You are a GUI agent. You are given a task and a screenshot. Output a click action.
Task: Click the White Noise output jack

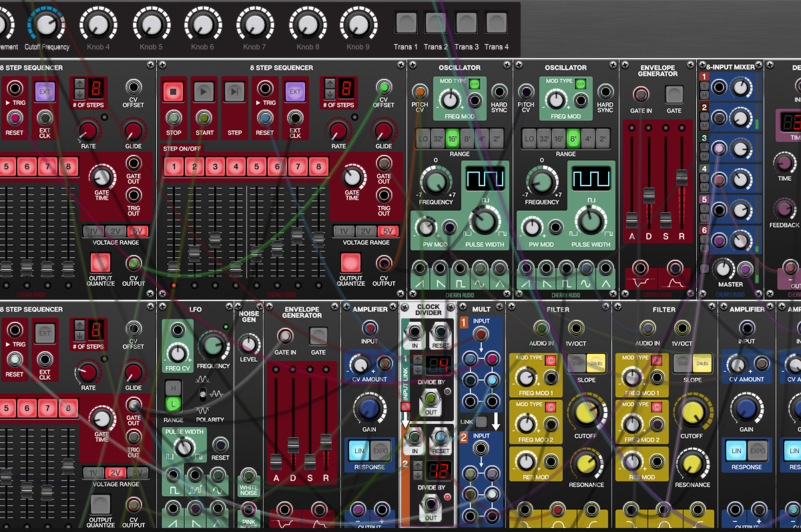pos(249,476)
